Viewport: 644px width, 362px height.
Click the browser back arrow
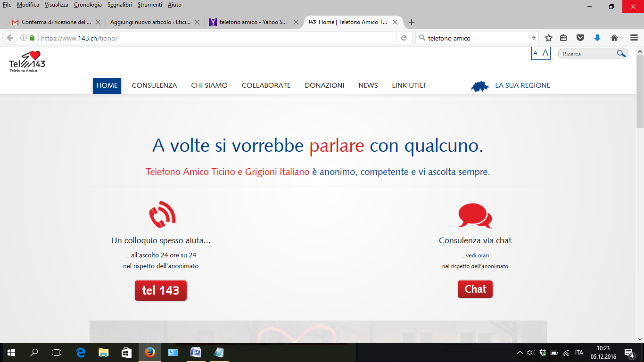click(10, 38)
